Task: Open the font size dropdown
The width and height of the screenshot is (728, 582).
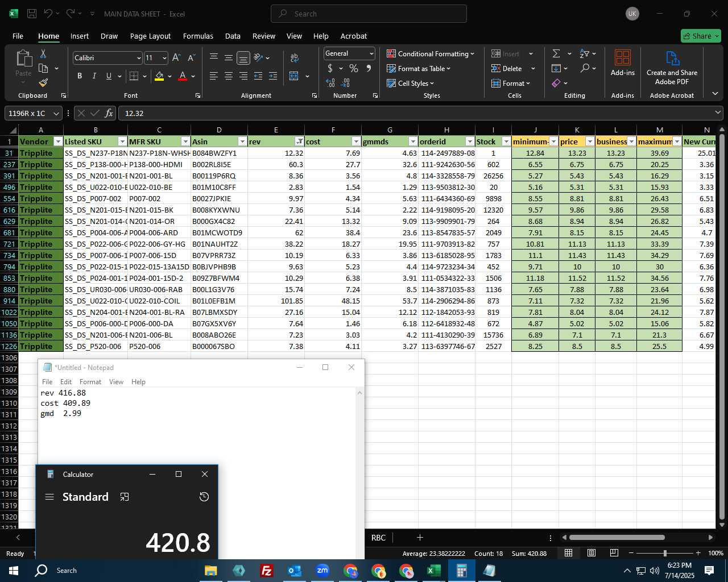Action: 164,58
